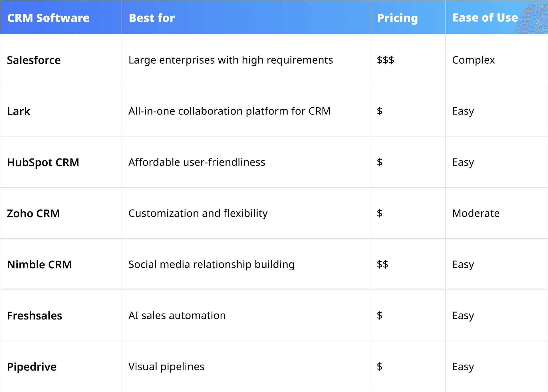Image resolution: width=548 pixels, height=392 pixels.
Task: Select the Nimble CRM row label
Action: [x=40, y=264]
